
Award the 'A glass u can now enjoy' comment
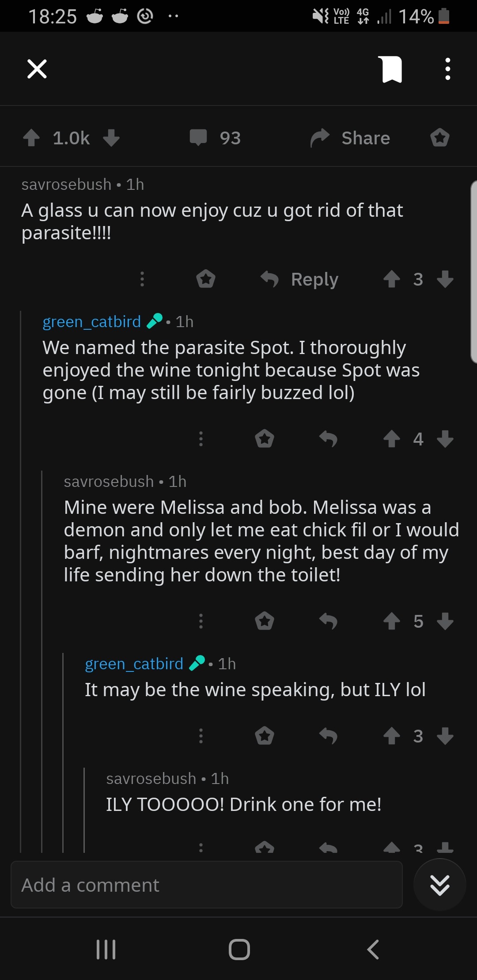(206, 279)
